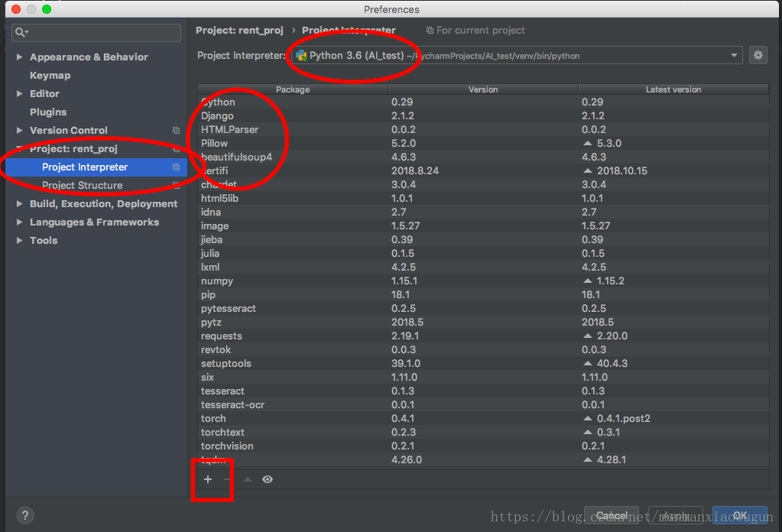Select the image package row
The width and height of the screenshot is (782, 532).
(x=483, y=225)
